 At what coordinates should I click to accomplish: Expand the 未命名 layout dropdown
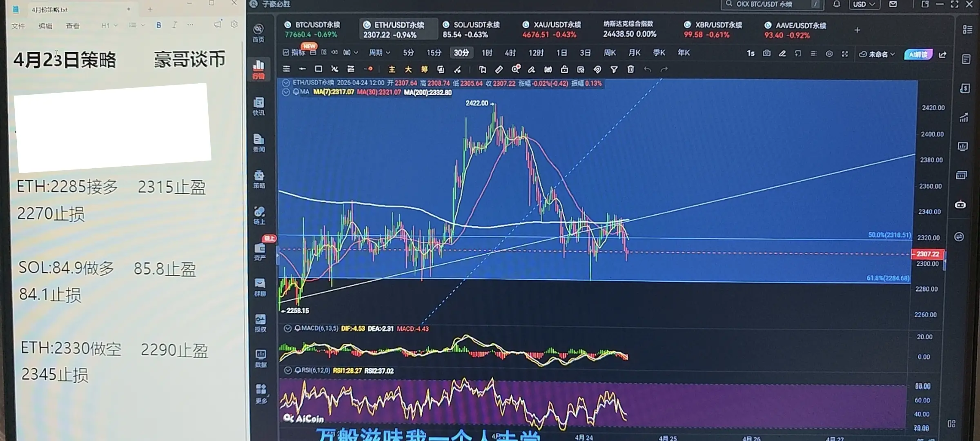877,54
